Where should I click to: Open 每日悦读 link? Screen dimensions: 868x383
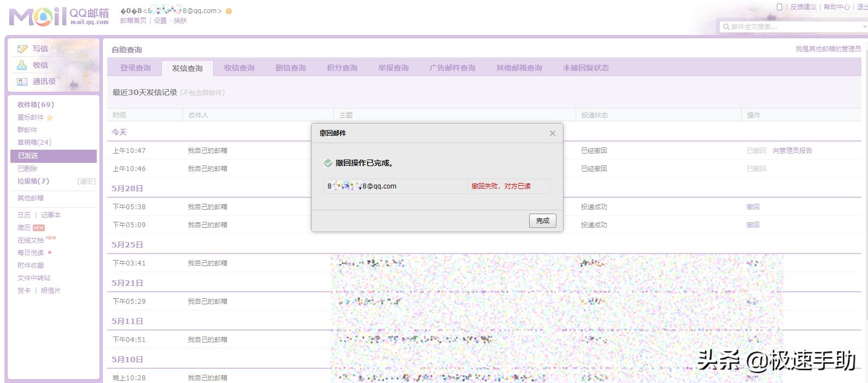coord(31,253)
